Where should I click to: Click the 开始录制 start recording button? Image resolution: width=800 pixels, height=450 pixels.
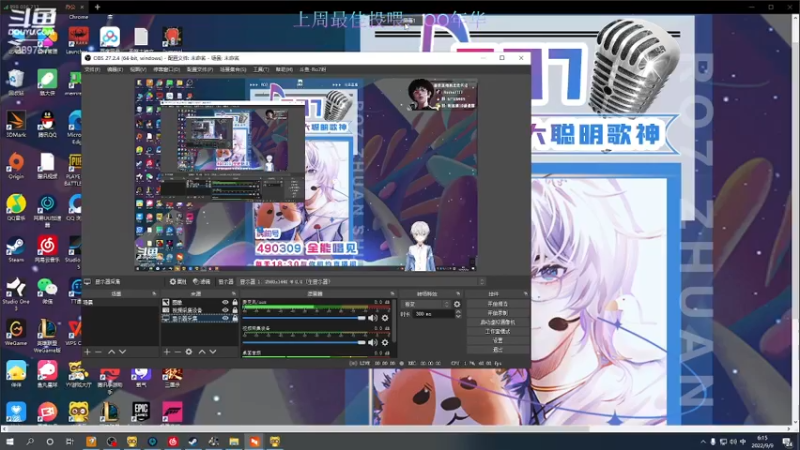(x=497, y=313)
